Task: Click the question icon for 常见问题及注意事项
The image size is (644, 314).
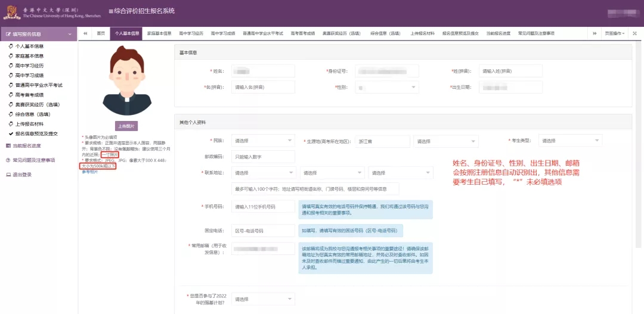Action: [x=8, y=160]
